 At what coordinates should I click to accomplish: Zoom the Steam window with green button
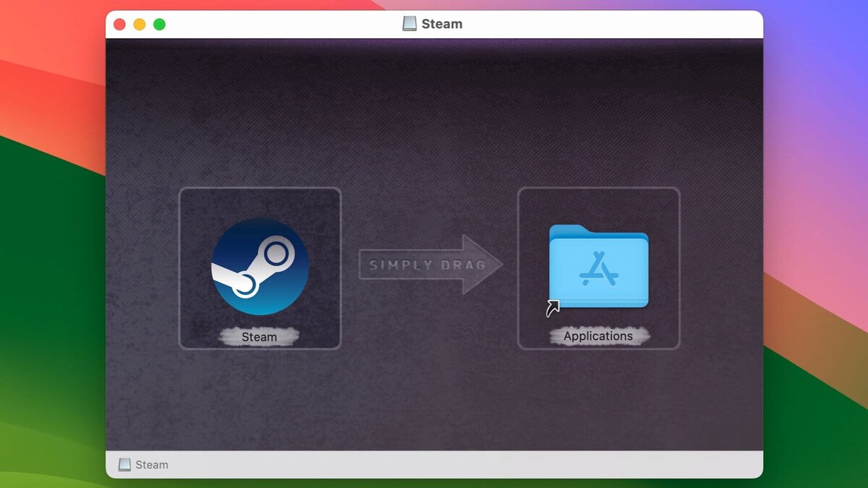159,25
